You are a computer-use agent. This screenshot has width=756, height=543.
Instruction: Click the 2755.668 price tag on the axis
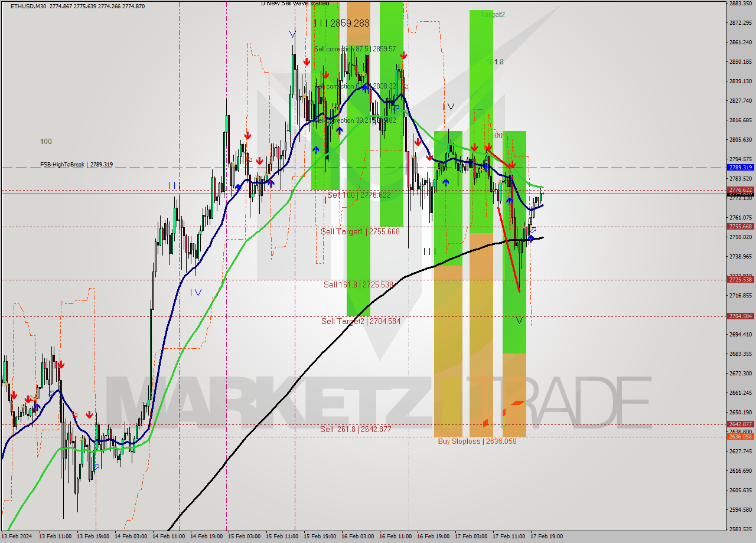tap(740, 226)
